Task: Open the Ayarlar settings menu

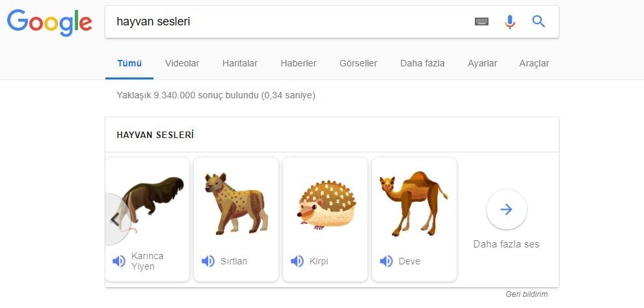Action: (482, 63)
